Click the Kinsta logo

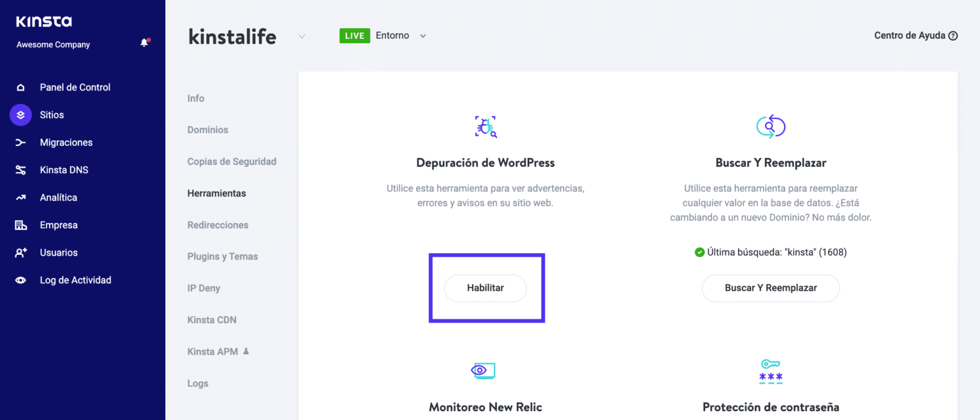click(43, 21)
